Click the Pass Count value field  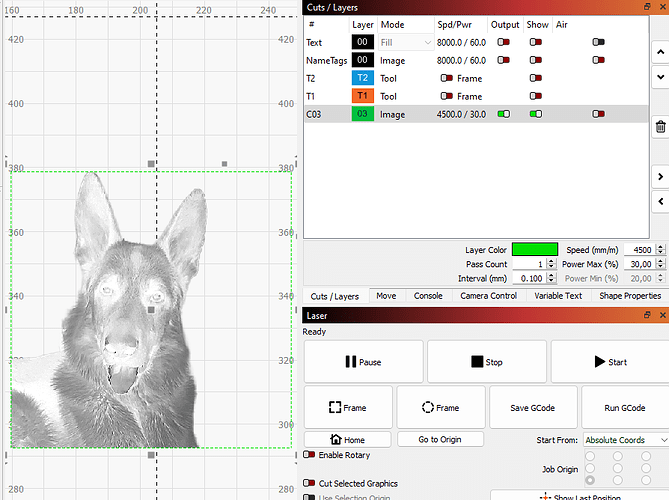(529, 264)
